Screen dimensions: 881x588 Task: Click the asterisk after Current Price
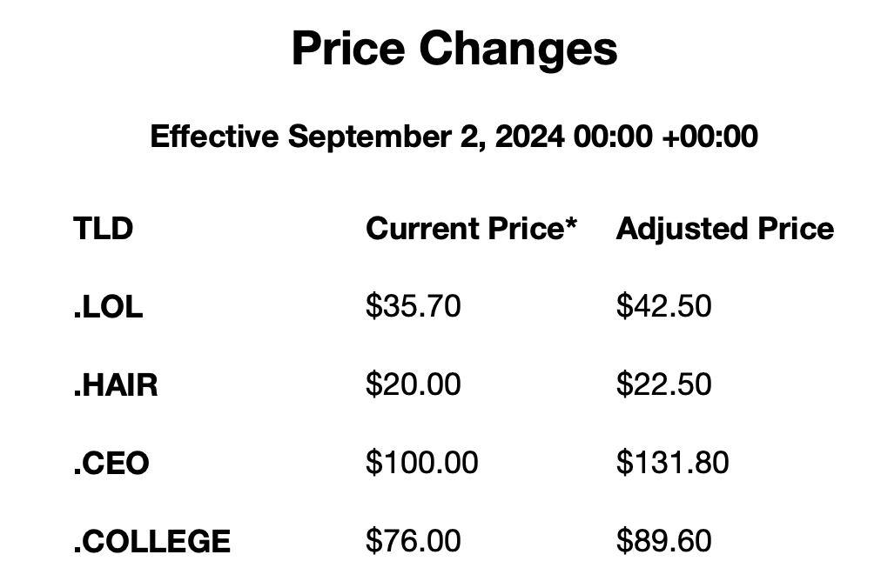point(571,224)
